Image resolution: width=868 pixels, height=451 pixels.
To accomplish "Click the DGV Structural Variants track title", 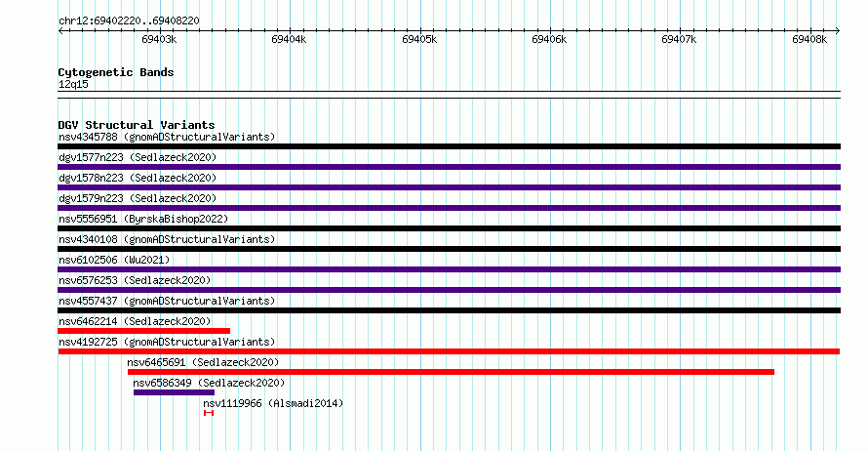I will coord(137,125).
